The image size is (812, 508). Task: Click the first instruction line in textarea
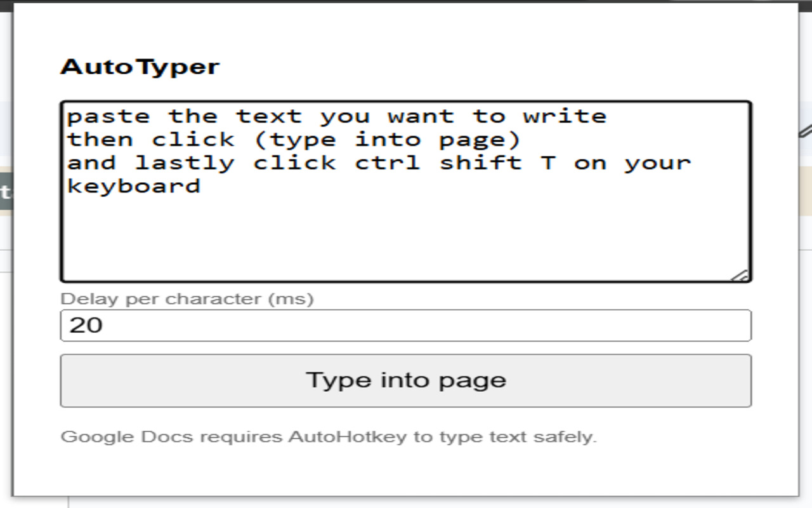[x=336, y=115]
